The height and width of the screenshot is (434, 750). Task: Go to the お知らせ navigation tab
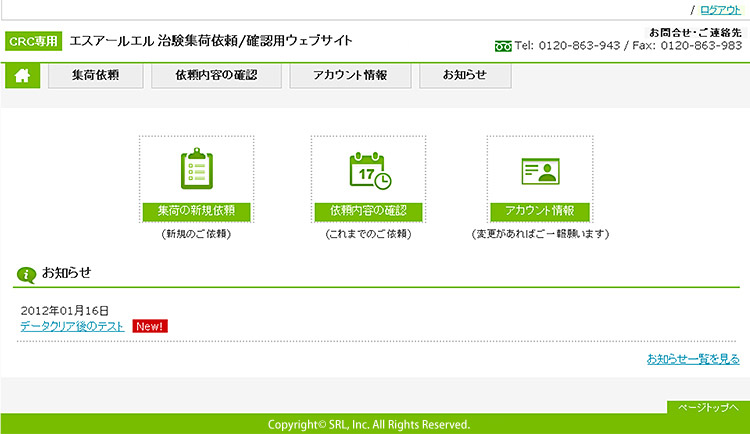click(x=464, y=75)
